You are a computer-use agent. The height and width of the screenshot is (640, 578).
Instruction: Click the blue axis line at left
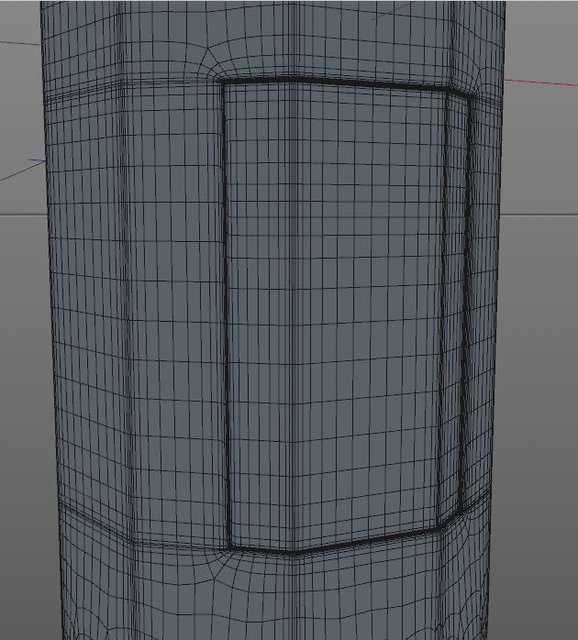37,161
